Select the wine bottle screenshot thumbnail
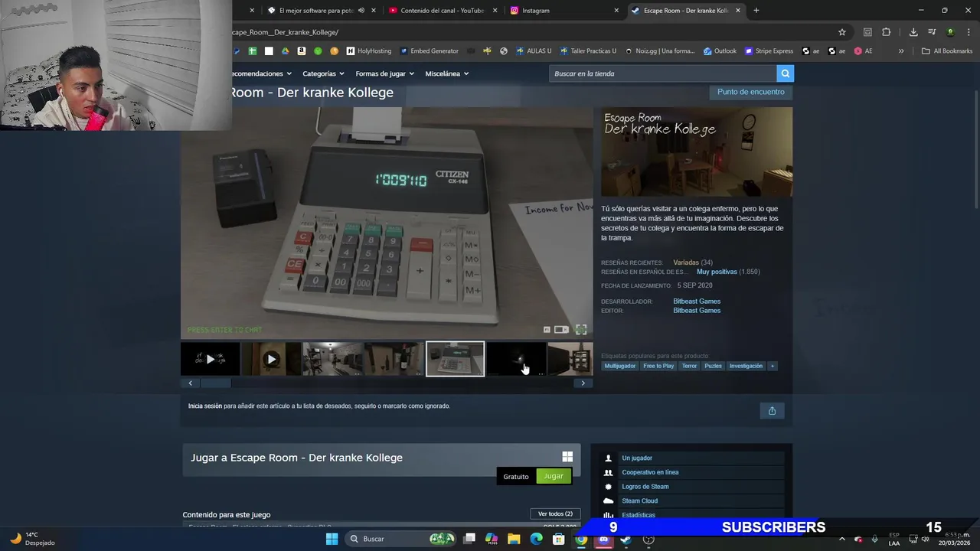The height and width of the screenshot is (551, 980). (x=394, y=359)
